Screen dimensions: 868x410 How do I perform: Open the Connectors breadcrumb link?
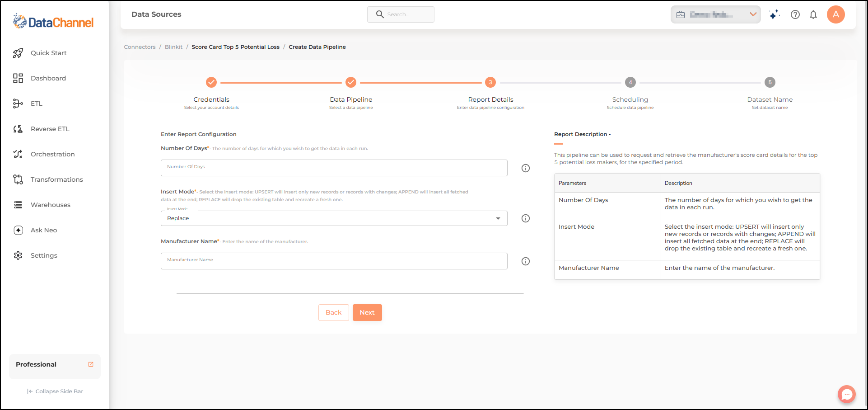tap(140, 47)
